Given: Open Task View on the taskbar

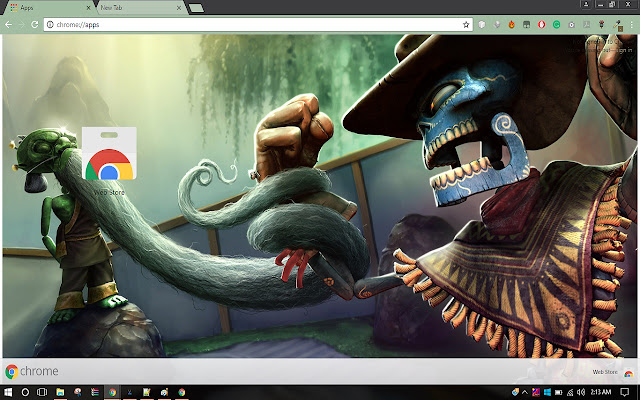Looking at the screenshot, I should [x=42, y=392].
